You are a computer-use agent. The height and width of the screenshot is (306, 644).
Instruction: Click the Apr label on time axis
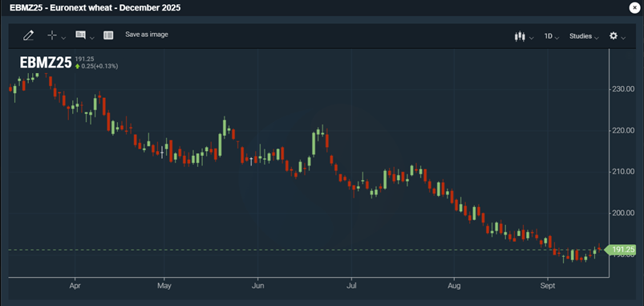click(75, 285)
